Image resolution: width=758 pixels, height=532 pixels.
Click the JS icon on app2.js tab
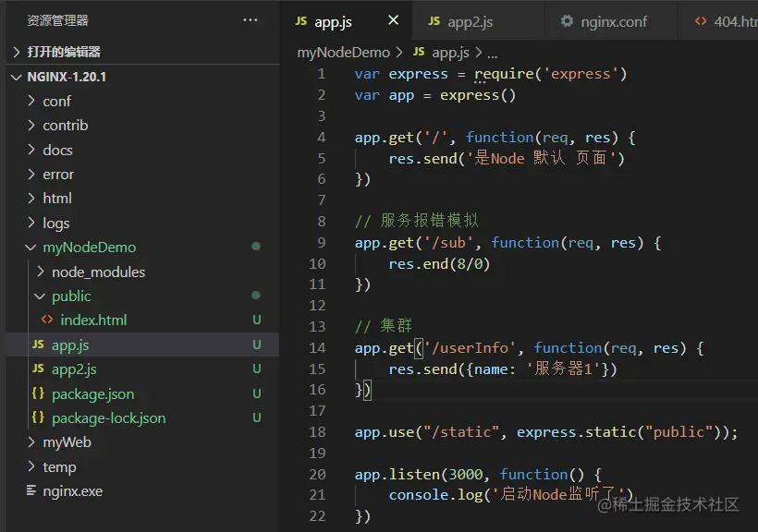click(434, 21)
